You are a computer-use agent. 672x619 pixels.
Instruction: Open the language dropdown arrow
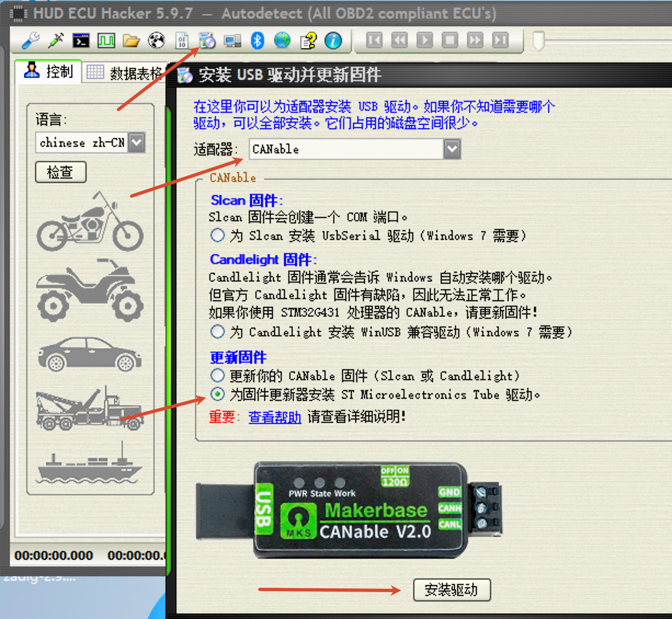tap(136, 142)
